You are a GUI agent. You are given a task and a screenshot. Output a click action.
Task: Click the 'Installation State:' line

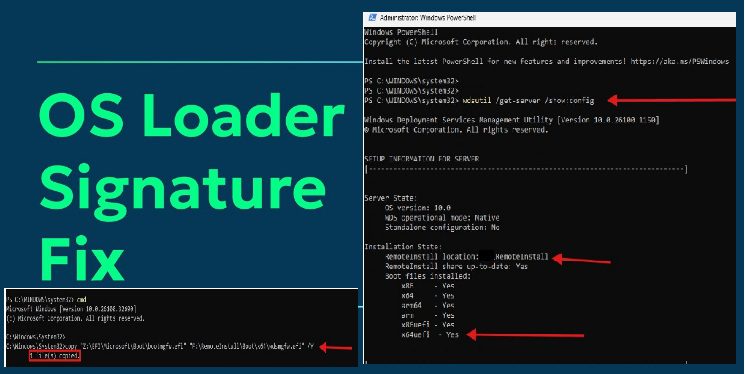(x=403, y=247)
